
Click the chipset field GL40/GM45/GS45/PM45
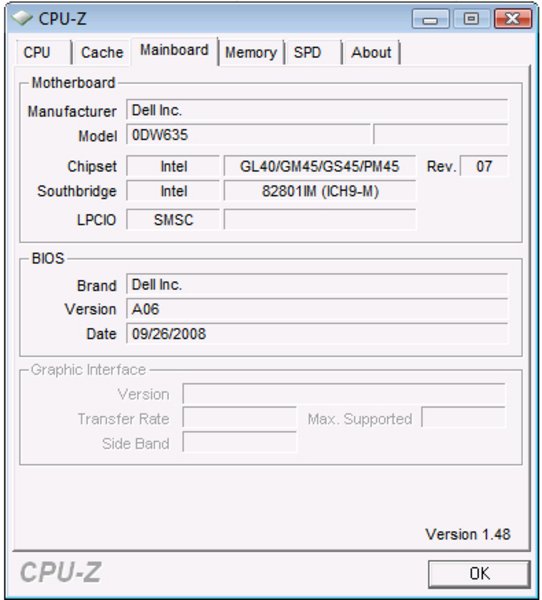[x=320, y=166]
